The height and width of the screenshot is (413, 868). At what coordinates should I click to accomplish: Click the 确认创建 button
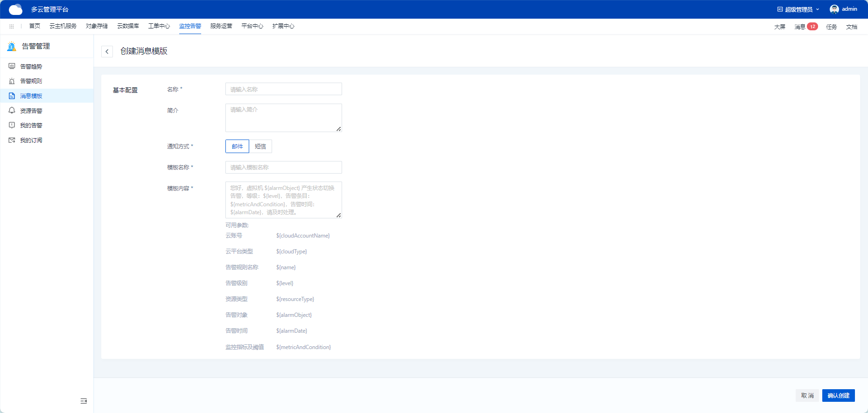(x=838, y=395)
